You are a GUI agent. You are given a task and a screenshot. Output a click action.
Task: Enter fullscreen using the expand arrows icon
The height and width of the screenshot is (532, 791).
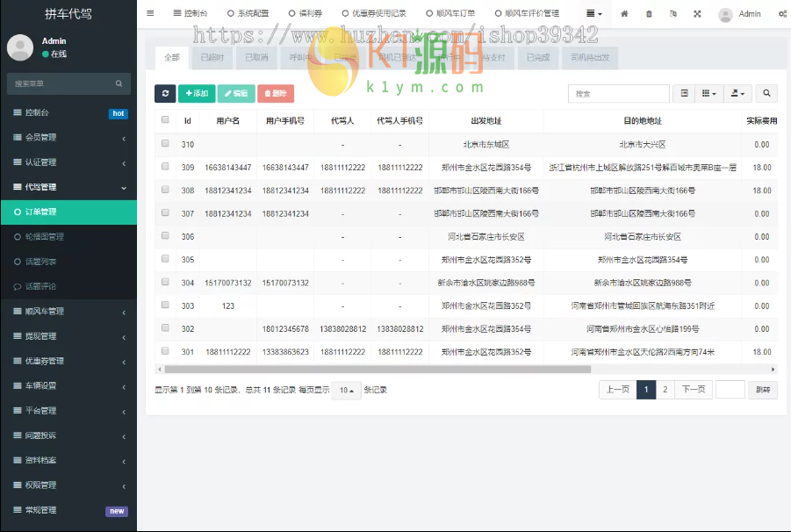[697, 14]
